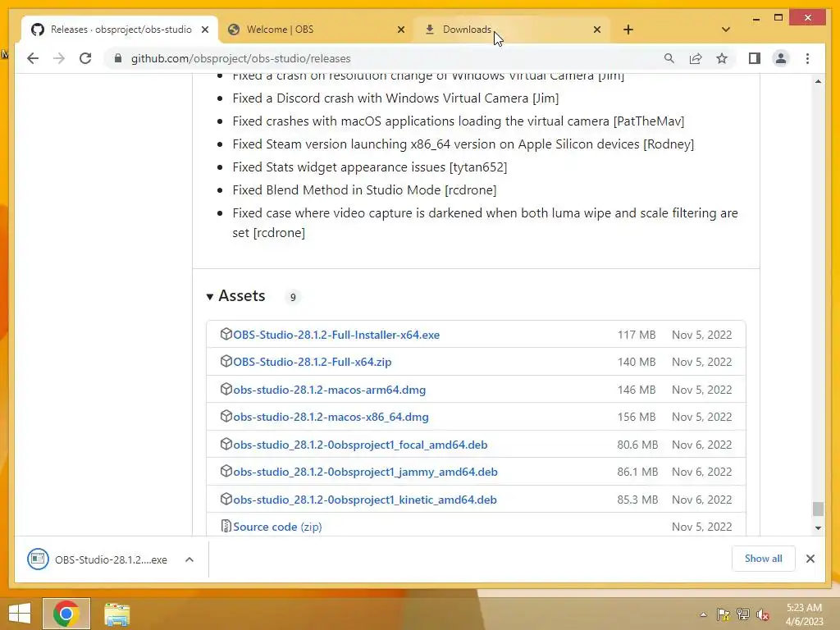The height and width of the screenshot is (630, 840).
Task: Click the package icon beside focal_amd64.deb
Action: 226,444
